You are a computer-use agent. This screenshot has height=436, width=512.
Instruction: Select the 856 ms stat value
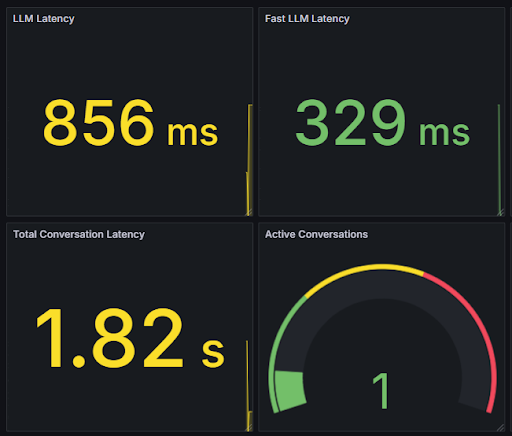[130, 123]
